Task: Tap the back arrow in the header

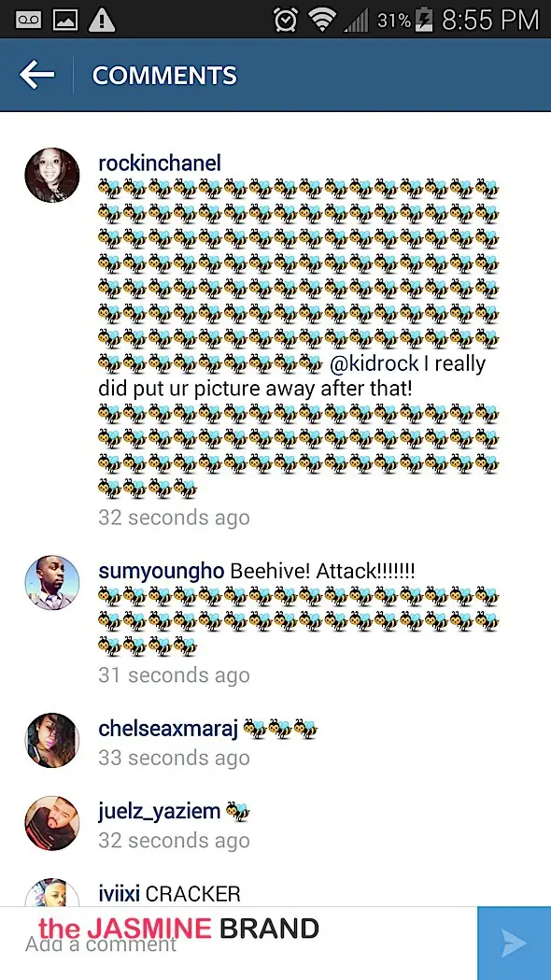Action: [36, 75]
